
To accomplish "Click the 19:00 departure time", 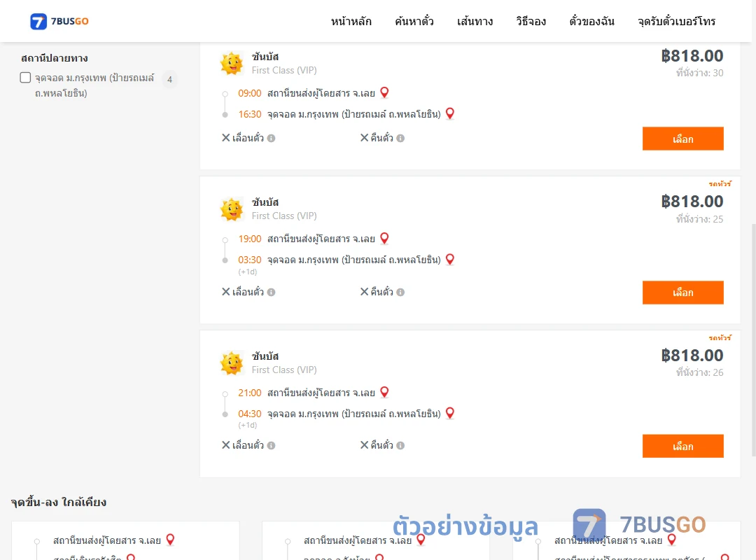I will click(x=250, y=239).
